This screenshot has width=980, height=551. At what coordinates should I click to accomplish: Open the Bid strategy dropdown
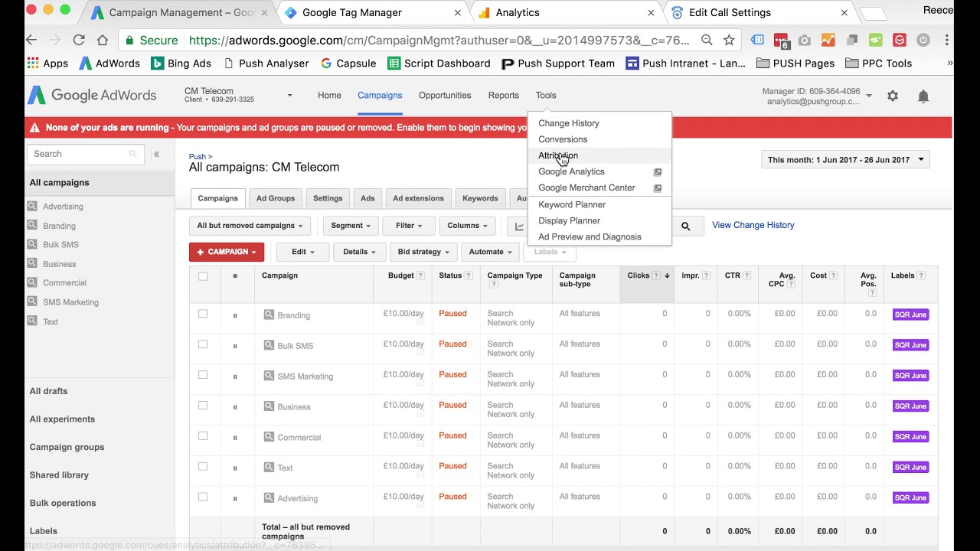tap(423, 252)
